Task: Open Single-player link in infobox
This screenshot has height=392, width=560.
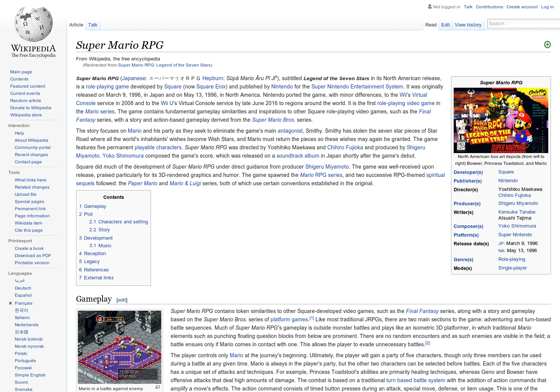Action: [512, 268]
